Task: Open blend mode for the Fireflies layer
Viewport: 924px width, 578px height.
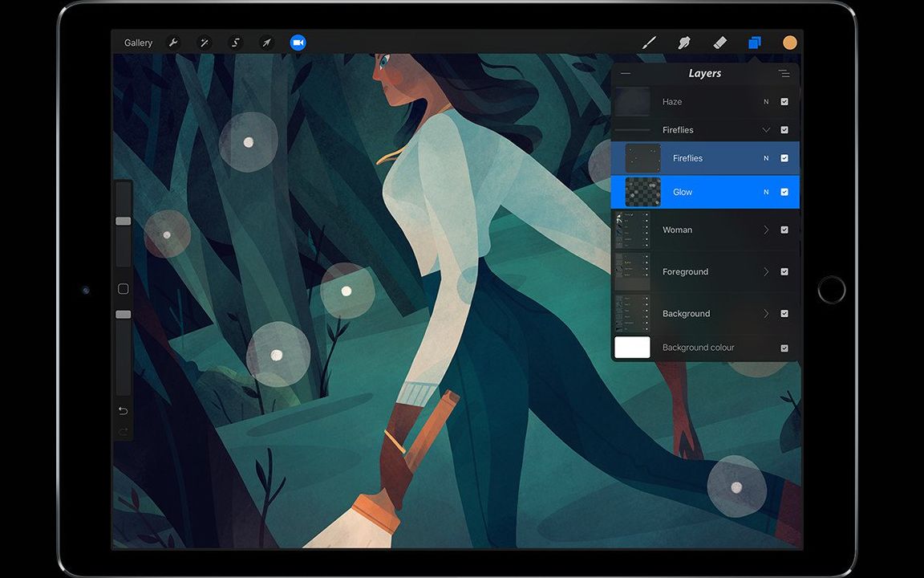Action: point(764,158)
